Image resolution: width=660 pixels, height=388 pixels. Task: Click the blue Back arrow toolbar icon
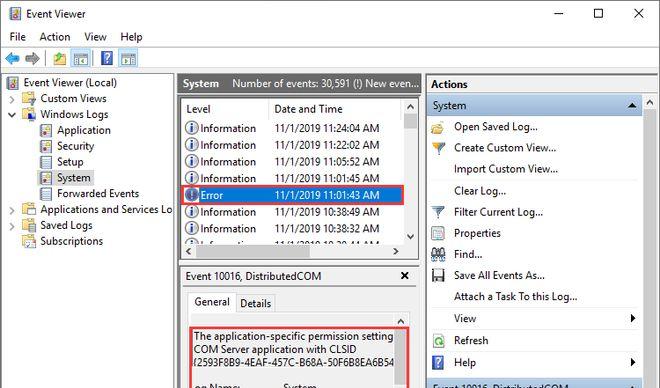[x=13, y=58]
